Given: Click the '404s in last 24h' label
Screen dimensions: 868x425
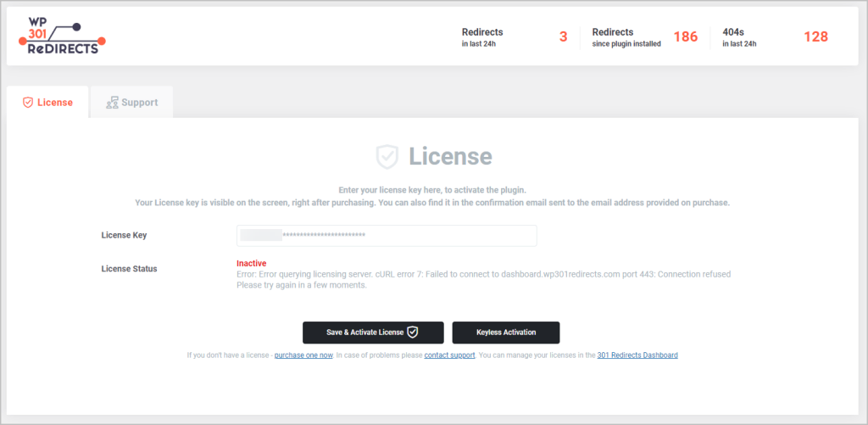Looking at the screenshot, I should pos(739,37).
